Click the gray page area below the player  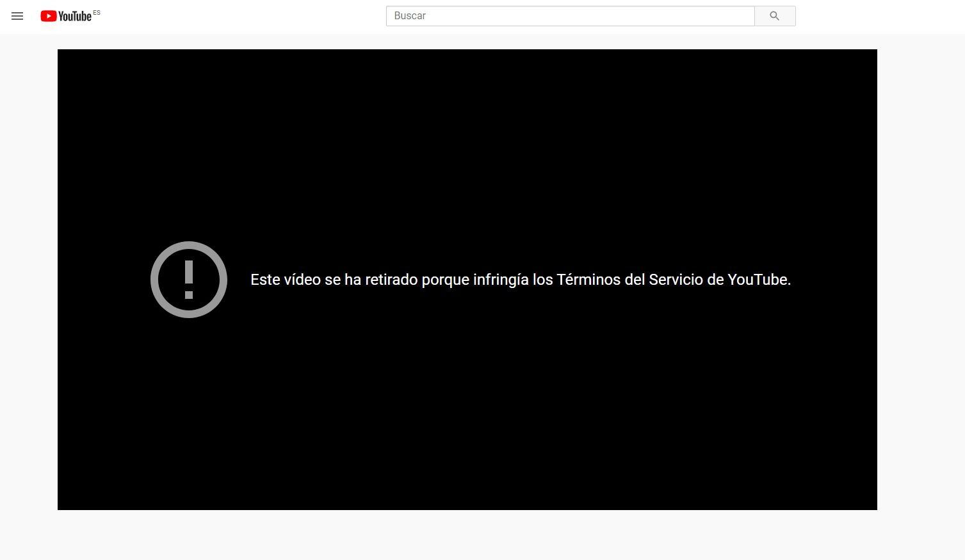[x=467, y=534]
